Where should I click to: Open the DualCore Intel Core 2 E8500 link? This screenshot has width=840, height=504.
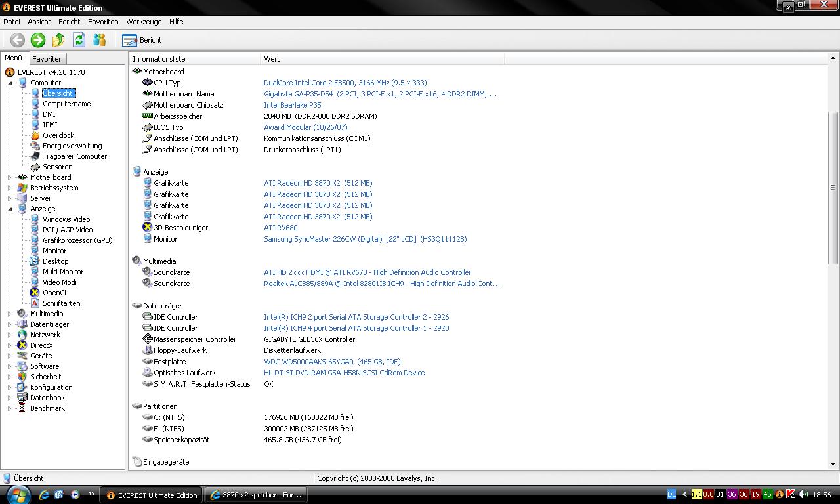click(345, 83)
